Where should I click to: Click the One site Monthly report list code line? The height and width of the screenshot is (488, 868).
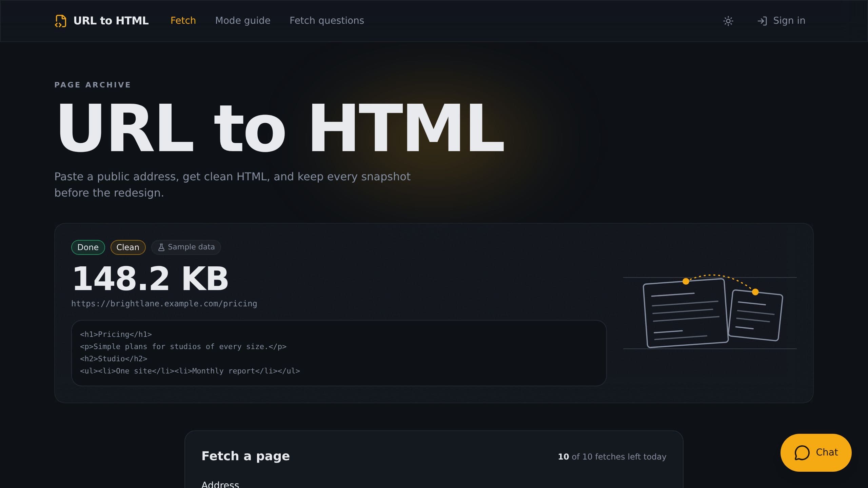pos(190,371)
